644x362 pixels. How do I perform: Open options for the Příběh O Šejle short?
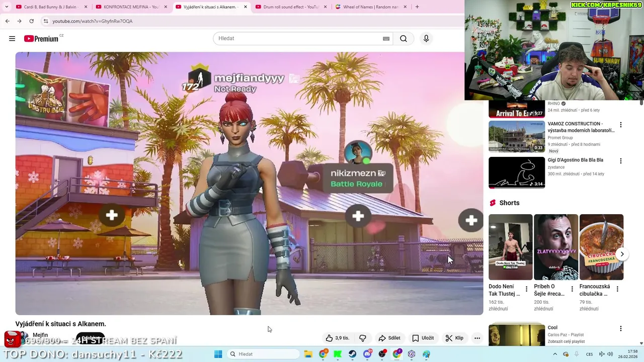572,289
